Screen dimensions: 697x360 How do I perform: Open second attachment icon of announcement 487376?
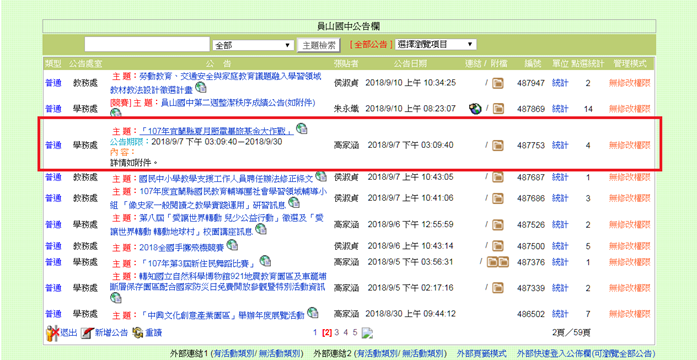click(x=503, y=262)
